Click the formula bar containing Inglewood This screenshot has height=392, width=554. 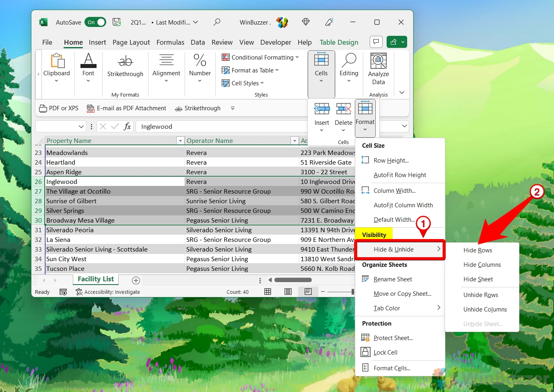[221, 127]
